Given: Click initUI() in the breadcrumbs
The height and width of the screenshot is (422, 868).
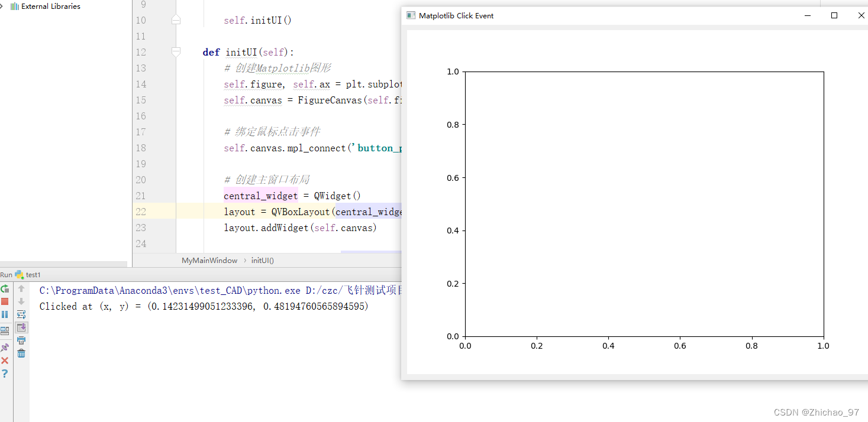Looking at the screenshot, I should (x=262, y=260).
